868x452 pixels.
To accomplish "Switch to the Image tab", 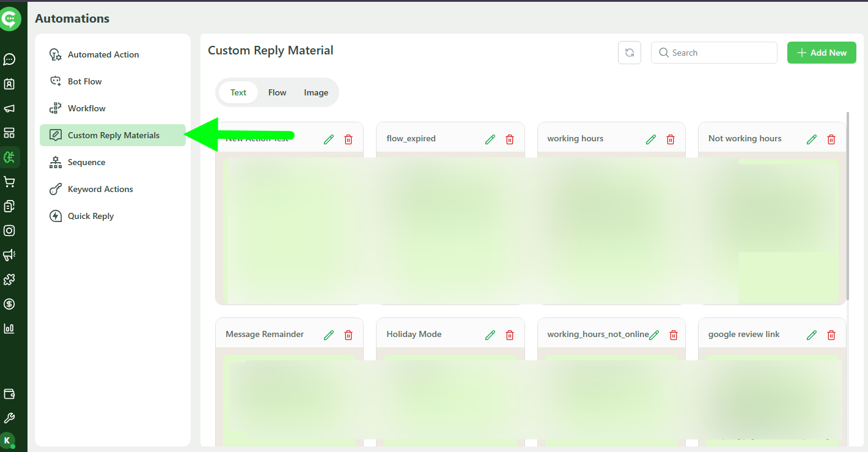I will point(315,92).
